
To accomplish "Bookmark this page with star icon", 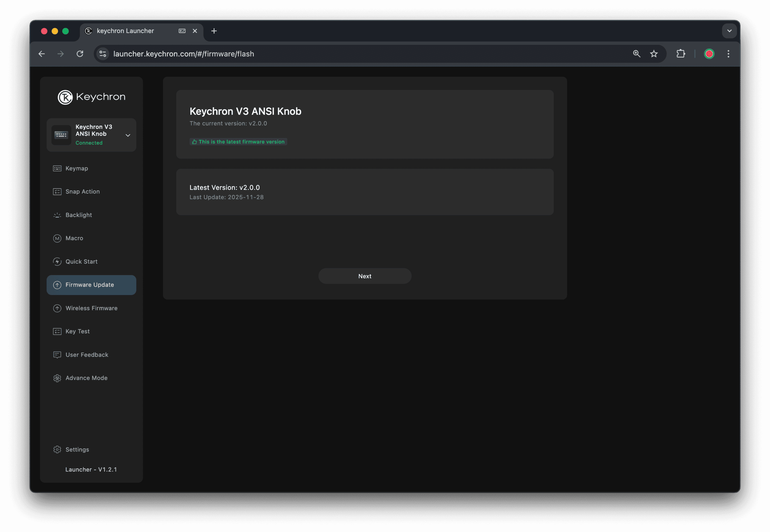I will (654, 54).
